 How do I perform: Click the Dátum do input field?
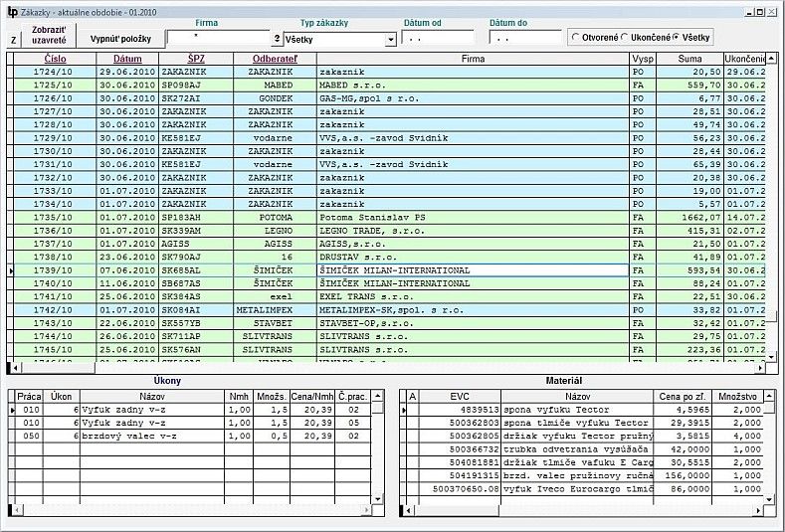click(x=525, y=38)
